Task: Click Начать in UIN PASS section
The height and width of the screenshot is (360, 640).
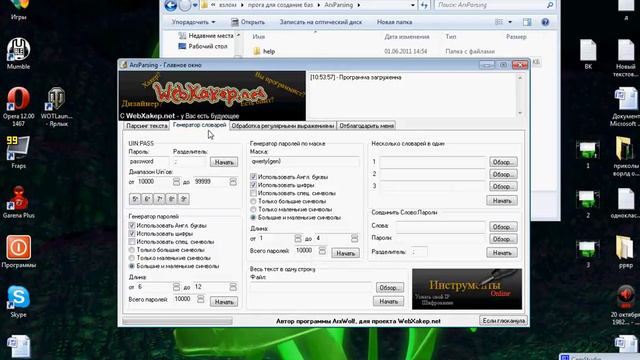Action: point(224,162)
